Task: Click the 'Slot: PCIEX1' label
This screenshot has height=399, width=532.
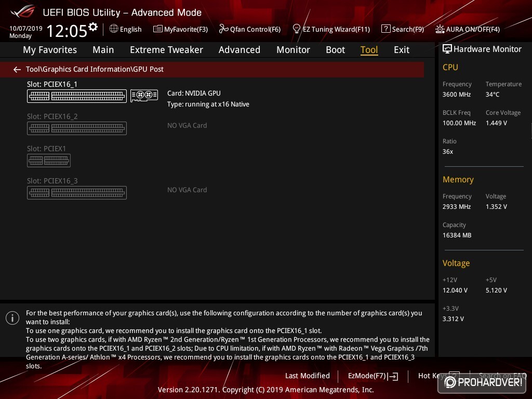Action: [46, 149]
